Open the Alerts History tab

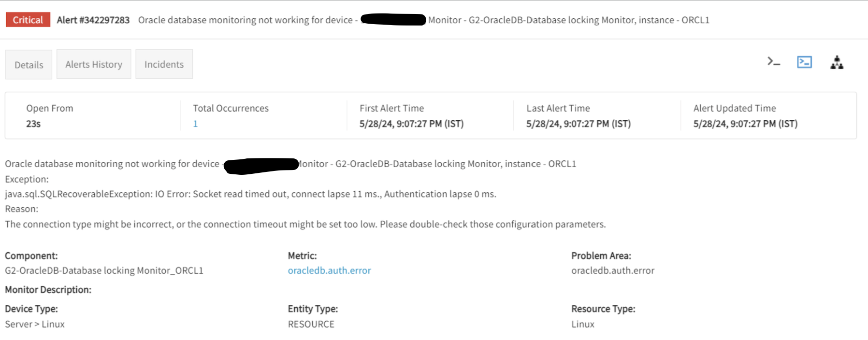tap(94, 64)
